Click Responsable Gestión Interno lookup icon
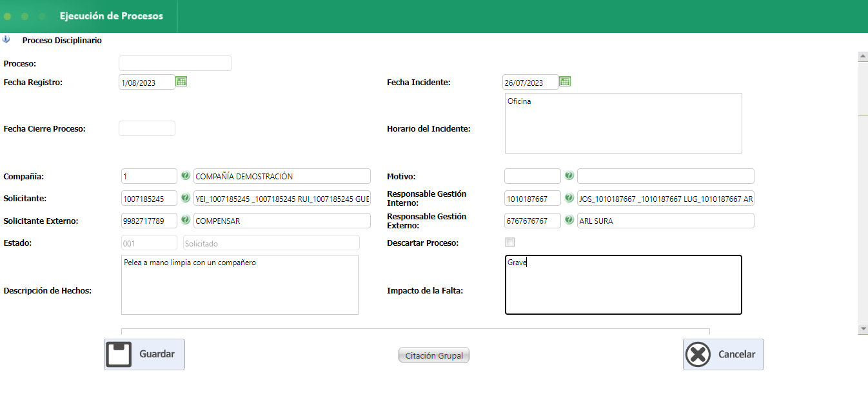Screen dimensions: 868x398 click(569, 198)
